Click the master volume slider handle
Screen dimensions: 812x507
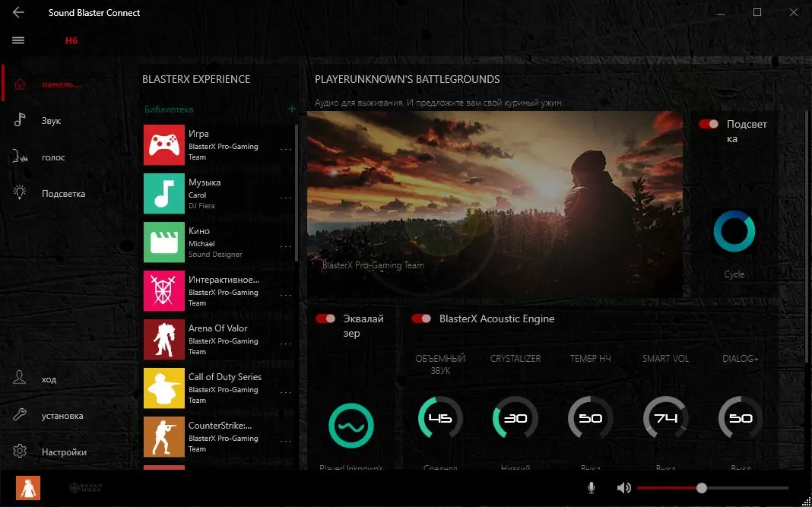coord(702,488)
